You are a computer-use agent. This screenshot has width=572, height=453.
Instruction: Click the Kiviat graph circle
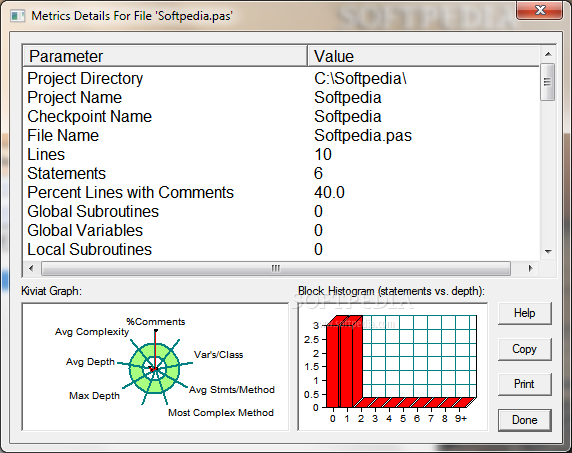[x=154, y=368]
